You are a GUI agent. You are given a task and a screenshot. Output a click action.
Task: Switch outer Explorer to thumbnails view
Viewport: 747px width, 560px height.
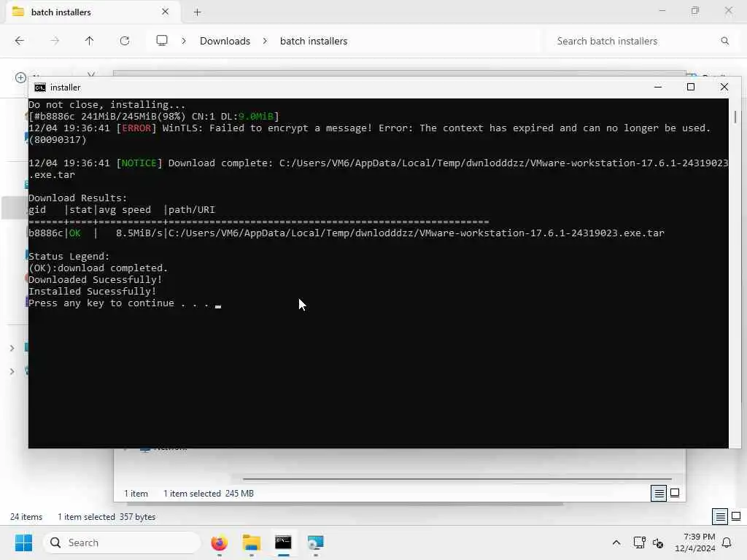click(x=735, y=516)
